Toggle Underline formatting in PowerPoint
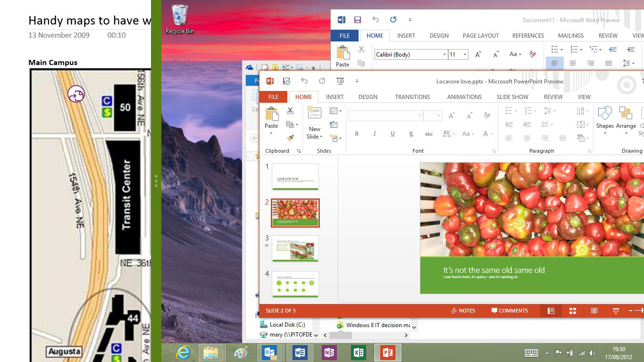This screenshot has width=644, height=362. pyautogui.click(x=393, y=134)
